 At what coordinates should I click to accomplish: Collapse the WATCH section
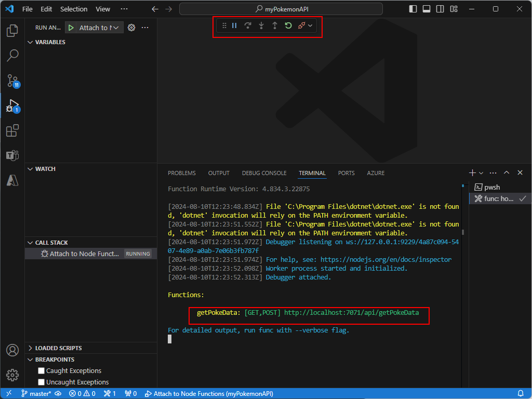click(x=30, y=169)
